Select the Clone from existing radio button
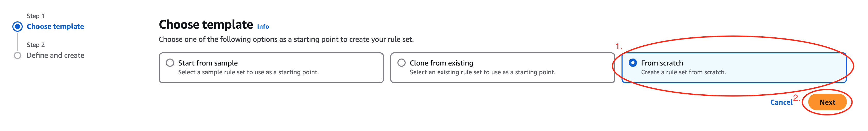Viewport: 868px width, 131px height. pyautogui.click(x=401, y=63)
